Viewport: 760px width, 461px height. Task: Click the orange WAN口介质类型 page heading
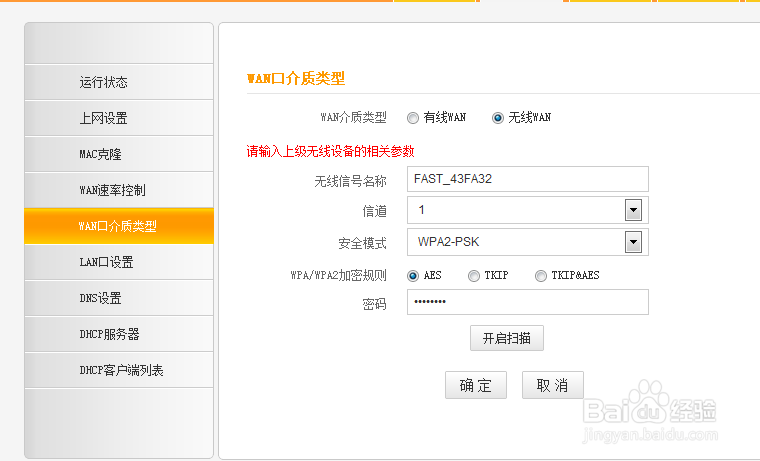(296, 78)
